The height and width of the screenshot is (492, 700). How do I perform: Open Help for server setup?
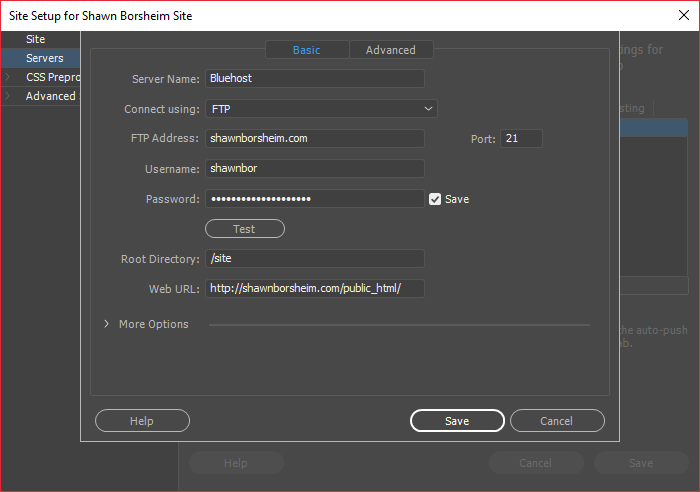(142, 421)
